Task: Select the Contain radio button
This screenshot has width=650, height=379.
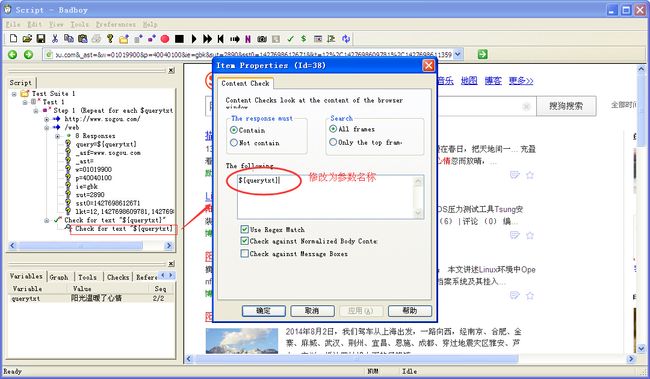Action: [234, 130]
